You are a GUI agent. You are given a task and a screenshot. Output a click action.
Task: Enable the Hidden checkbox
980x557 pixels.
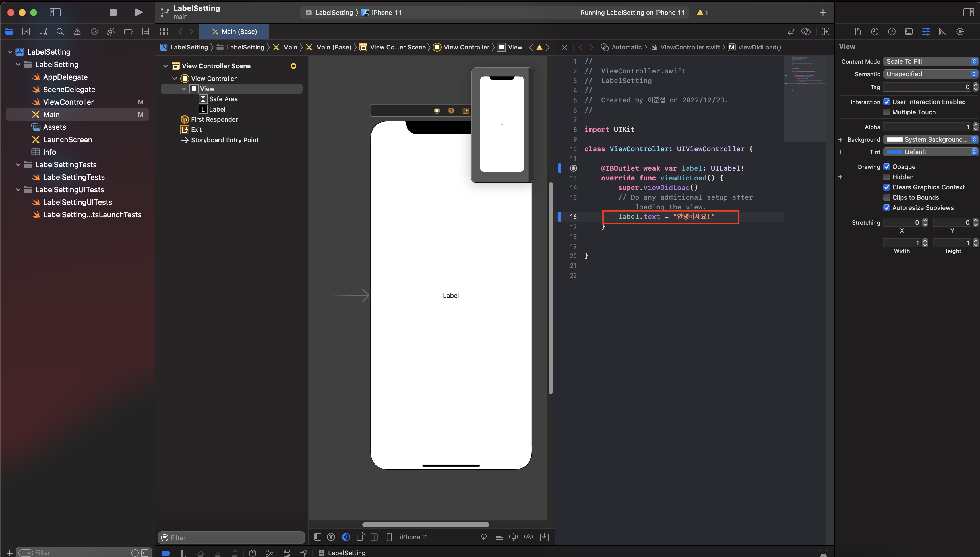(887, 177)
